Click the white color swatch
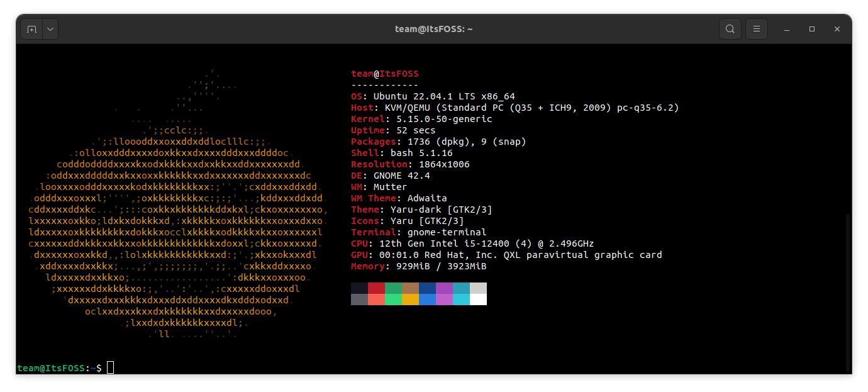The width and height of the screenshot is (868, 392). pyautogui.click(x=479, y=294)
